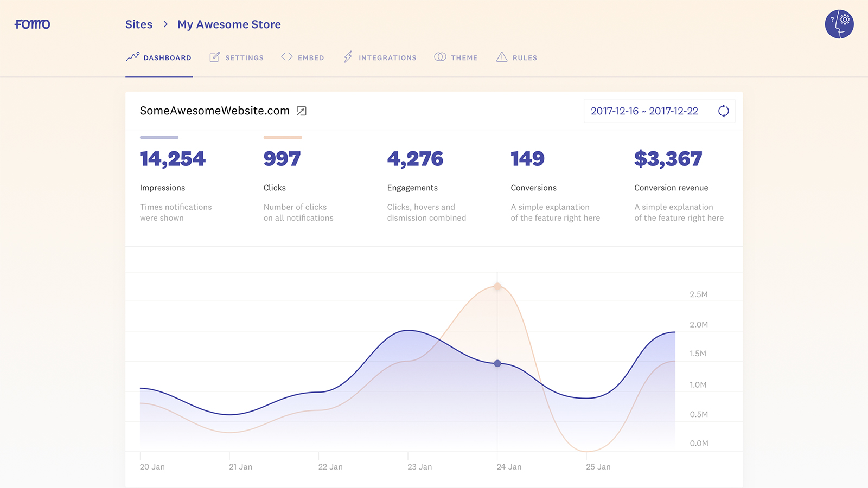Viewport: 868px width, 488px height.
Task: Toggle the purple Impressions series indicator
Action: coord(159,137)
